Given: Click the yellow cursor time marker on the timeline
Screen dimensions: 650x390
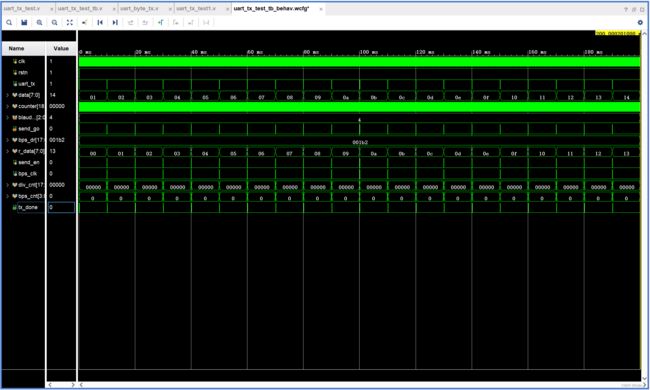Looking at the screenshot, I should (x=617, y=33).
